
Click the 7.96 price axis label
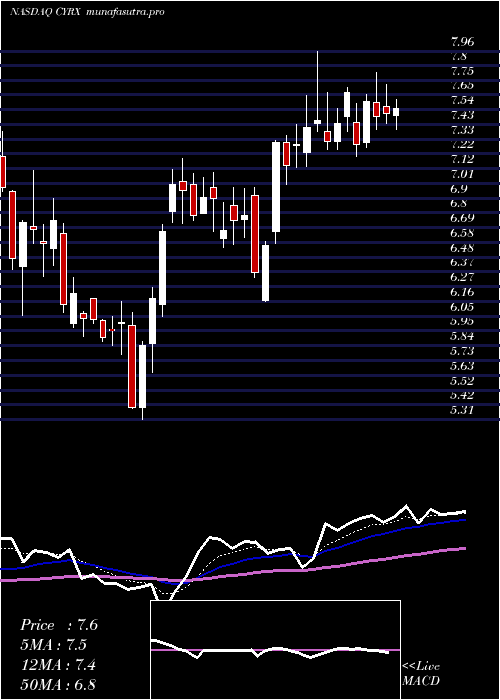point(462,42)
